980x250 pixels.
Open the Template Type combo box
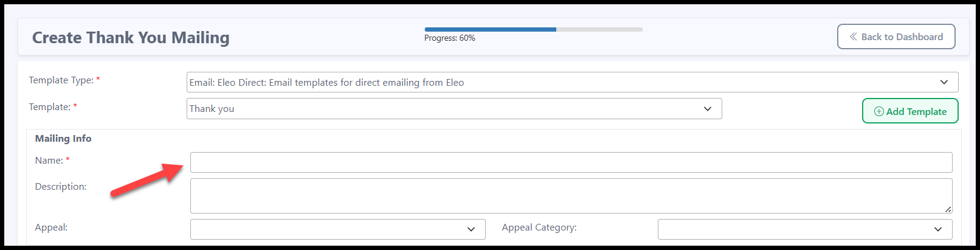pos(571,82)
